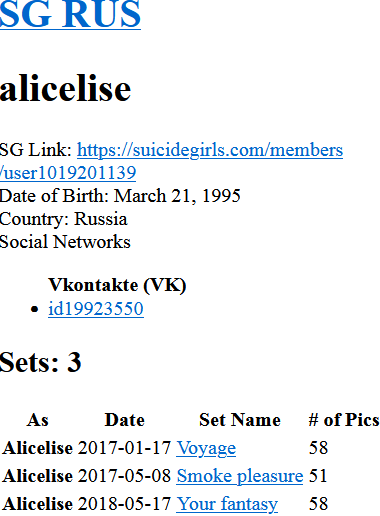This screenshot has height=516, width=380.
Task: Follow the suicidegirls.com members profile link
Action: (x=210, y=150)
